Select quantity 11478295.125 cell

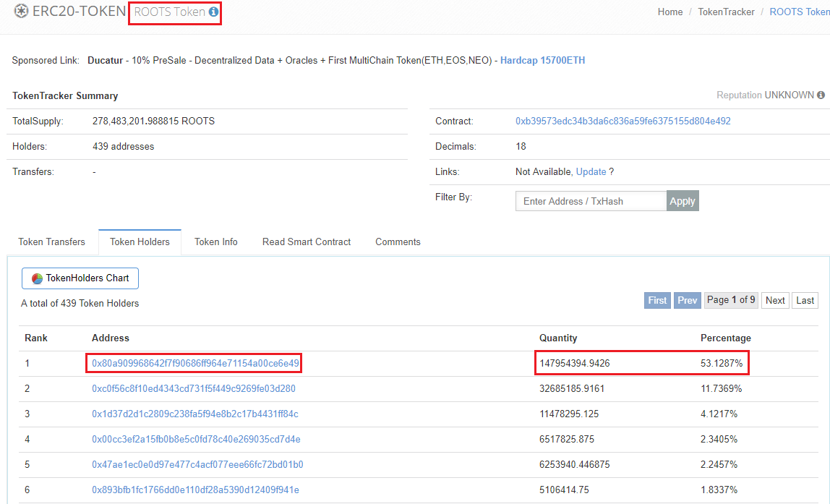pos(569,414)
